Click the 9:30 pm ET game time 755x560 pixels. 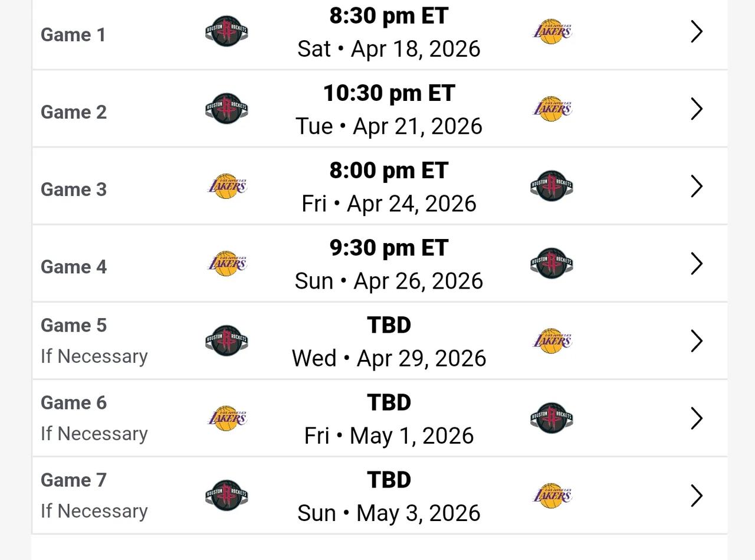tap(389, 248)
